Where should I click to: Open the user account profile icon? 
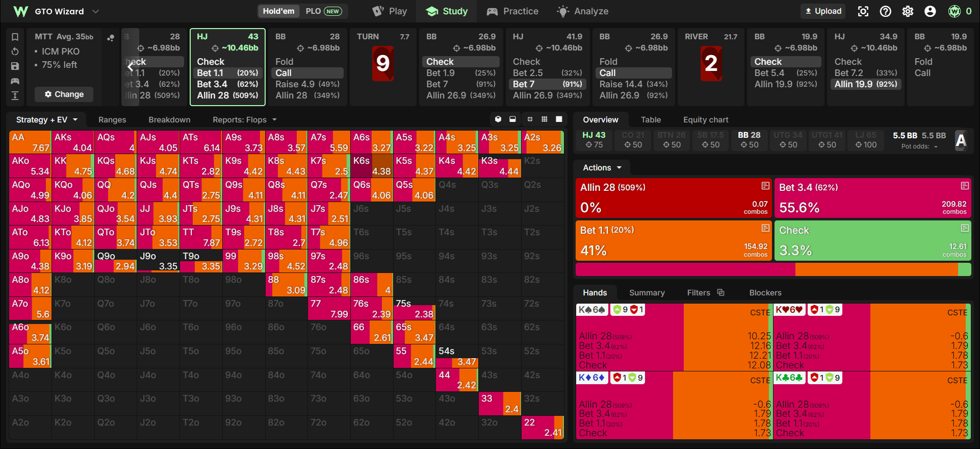(930, 11)
